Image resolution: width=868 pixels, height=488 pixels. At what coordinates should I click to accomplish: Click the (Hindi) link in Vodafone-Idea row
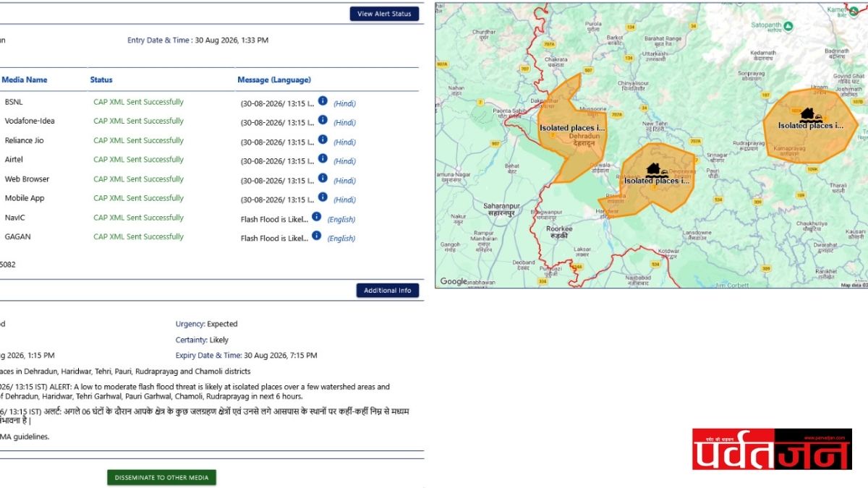(344, 123)
